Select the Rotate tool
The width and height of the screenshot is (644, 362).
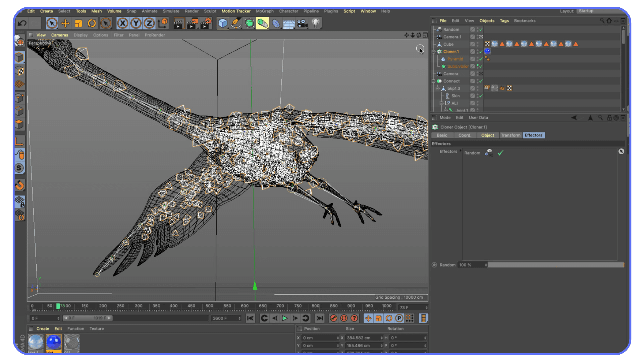tap(91, 23)
